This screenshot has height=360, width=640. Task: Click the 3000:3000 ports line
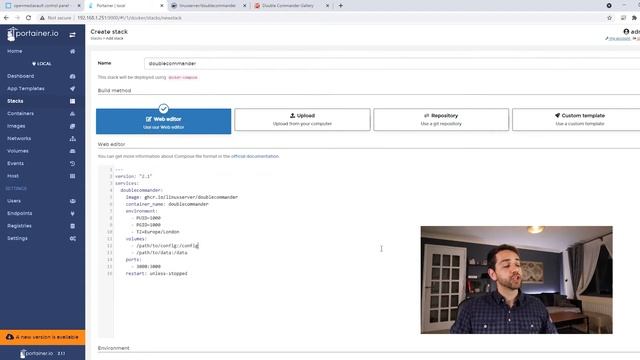[x=149, y=267]
